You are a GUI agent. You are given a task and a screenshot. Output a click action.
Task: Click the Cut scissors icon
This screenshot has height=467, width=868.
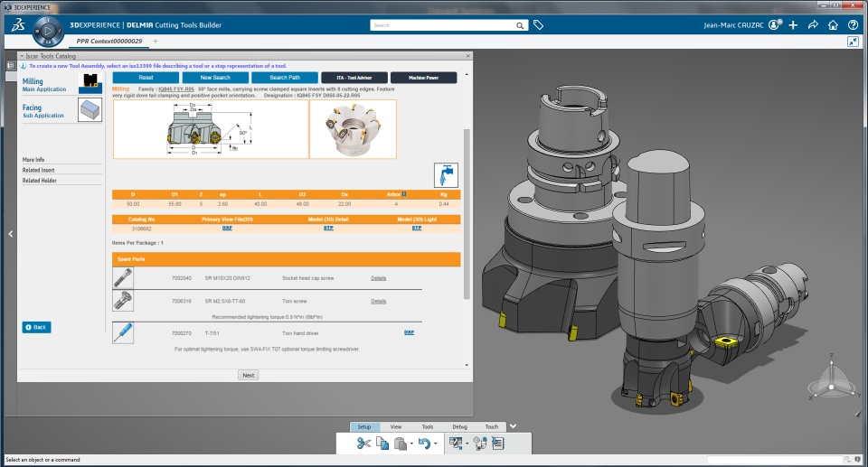[363, 444]
